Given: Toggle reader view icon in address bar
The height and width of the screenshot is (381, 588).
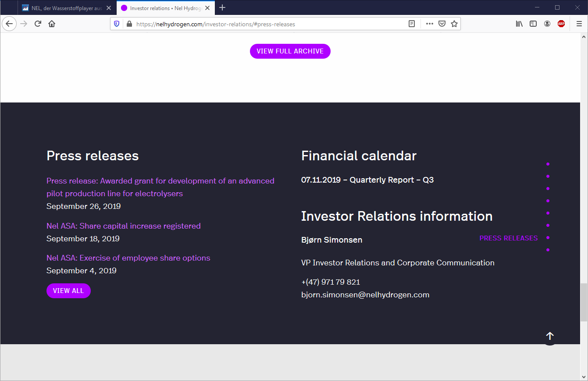Looking at the screenshot, I should click(412, 24).
